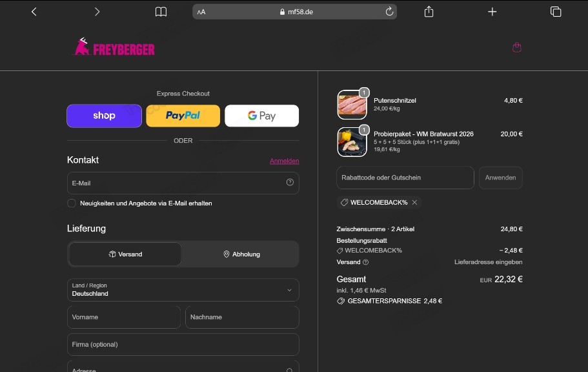
Task: Click the quantity badge on Putenschnitzel image
Action: pyautogui.click(x=364, y=92)
